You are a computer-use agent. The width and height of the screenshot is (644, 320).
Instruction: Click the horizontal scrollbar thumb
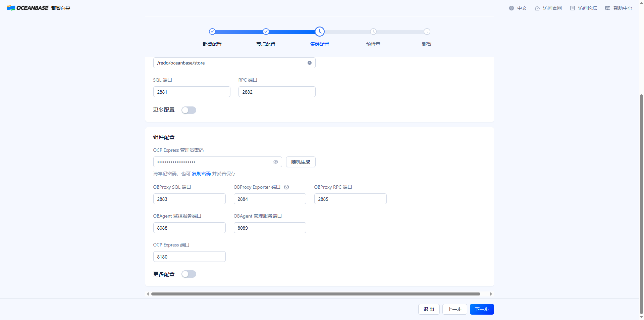click(316, 294)
